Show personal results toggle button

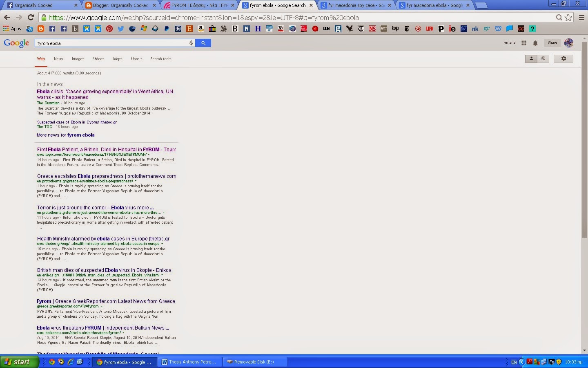pyautogui.click(x=531, y=58)
